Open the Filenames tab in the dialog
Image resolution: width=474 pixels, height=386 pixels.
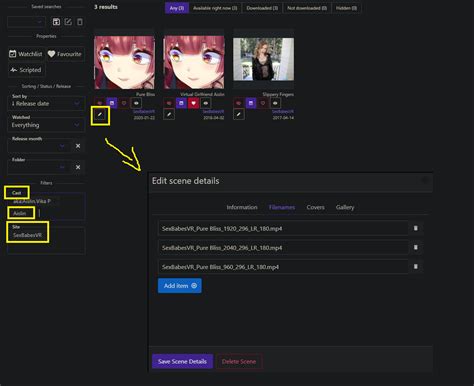click(282, 207)
